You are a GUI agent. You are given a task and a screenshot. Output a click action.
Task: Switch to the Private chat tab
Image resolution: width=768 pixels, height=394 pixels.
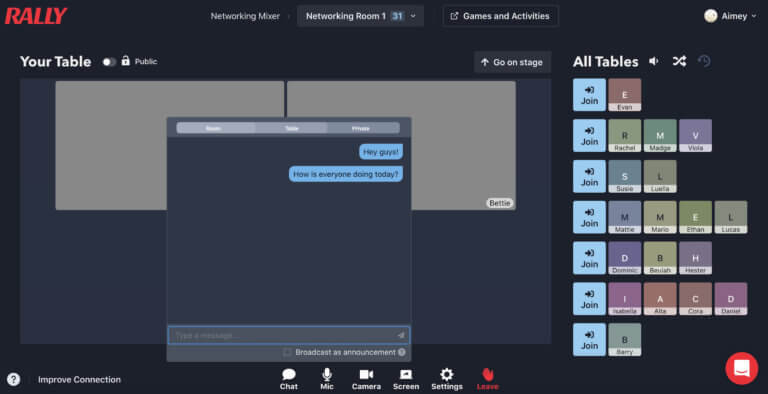361,128
